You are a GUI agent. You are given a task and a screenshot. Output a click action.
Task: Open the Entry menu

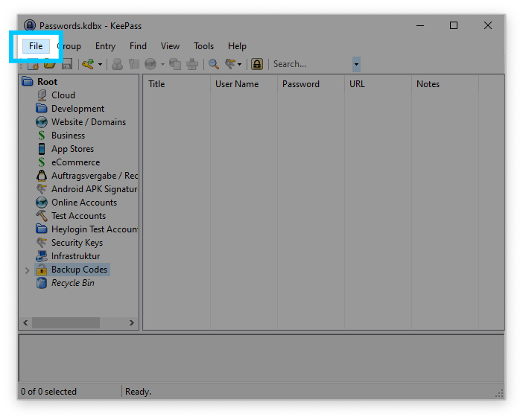pyautogui.click(x=105, y=46)
